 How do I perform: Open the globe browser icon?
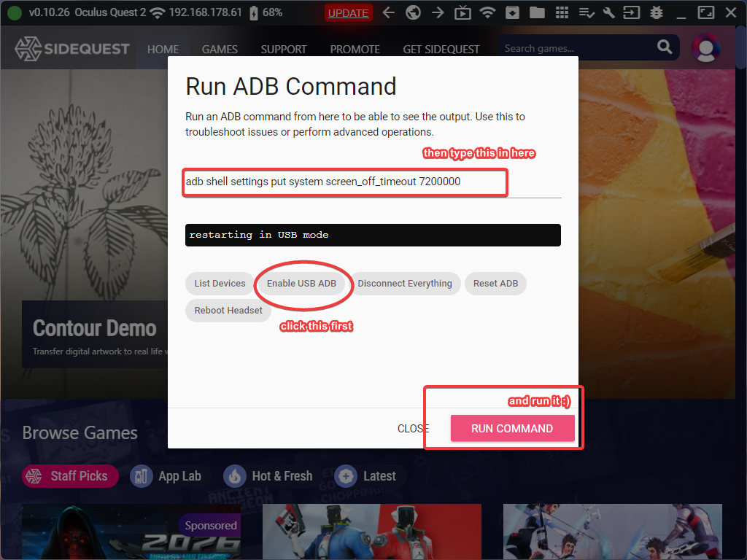(x=413, y=12)
